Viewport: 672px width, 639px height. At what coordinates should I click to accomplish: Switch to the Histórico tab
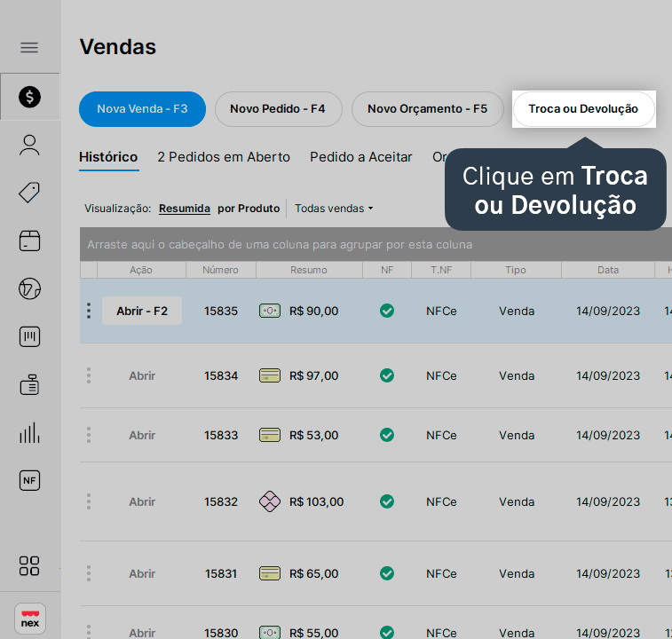click(x=108, y=157)
